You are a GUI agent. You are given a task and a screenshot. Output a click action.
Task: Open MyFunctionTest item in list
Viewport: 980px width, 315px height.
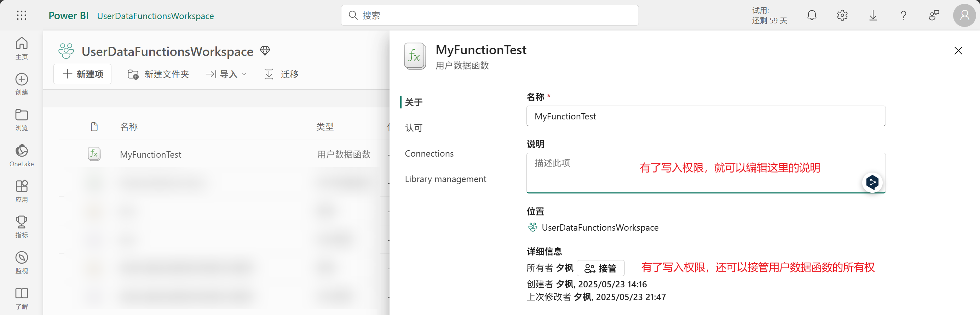tap(151, 154)
